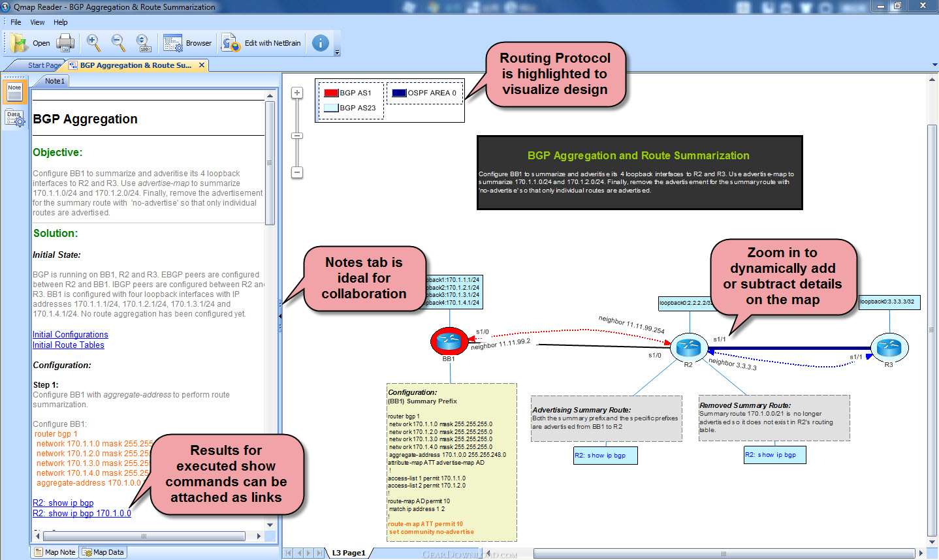Click notes pane scroll-left arrow
The image size is (939, 560).
click(37, 536)
